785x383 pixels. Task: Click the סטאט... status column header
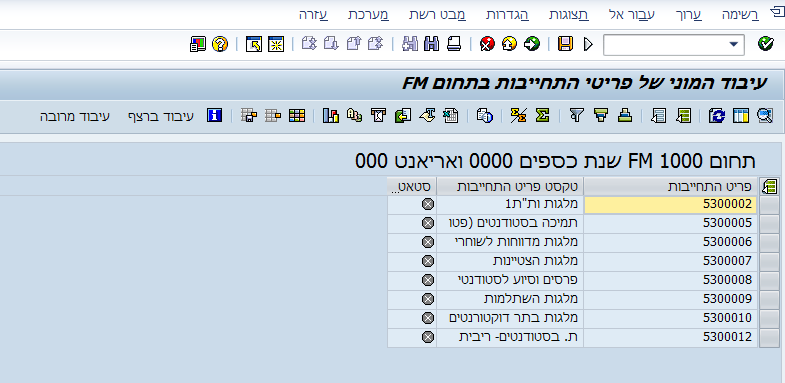click(x=412, y=187)
